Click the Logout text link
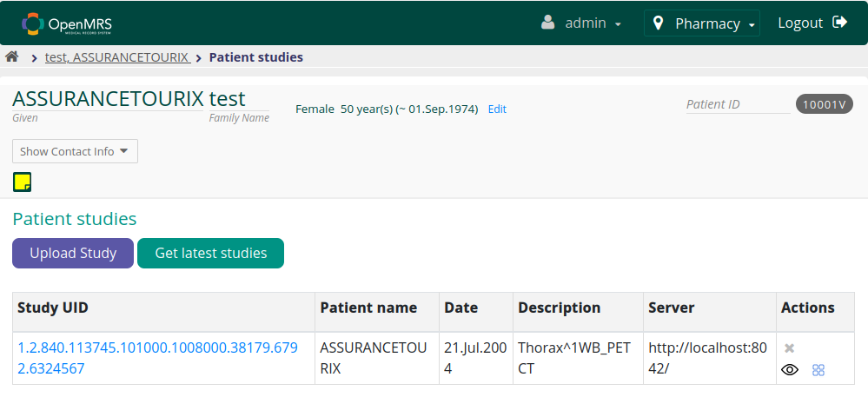868x417 pixels. (x=800, y=23)
